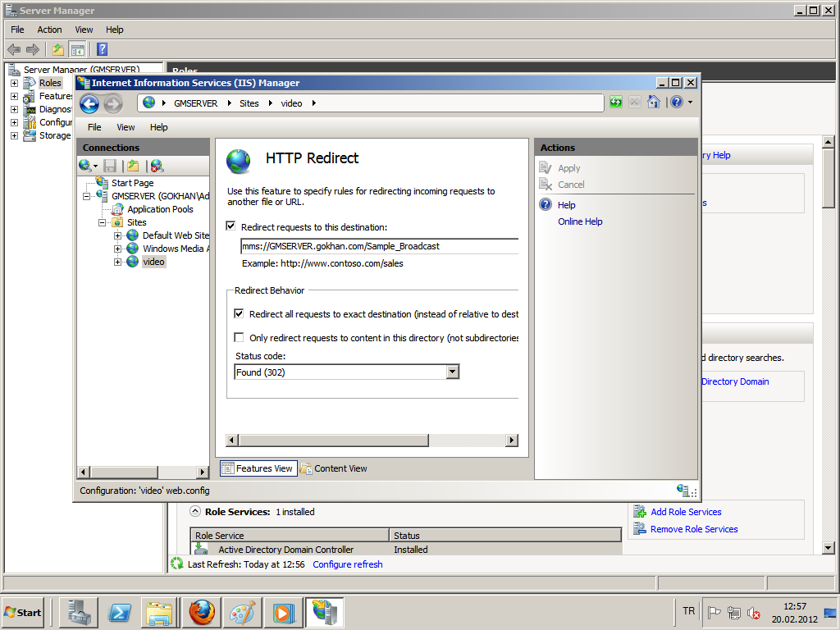Click the Role Service column header
Screen dimensions: 840x630
click(x=290, y=535)
